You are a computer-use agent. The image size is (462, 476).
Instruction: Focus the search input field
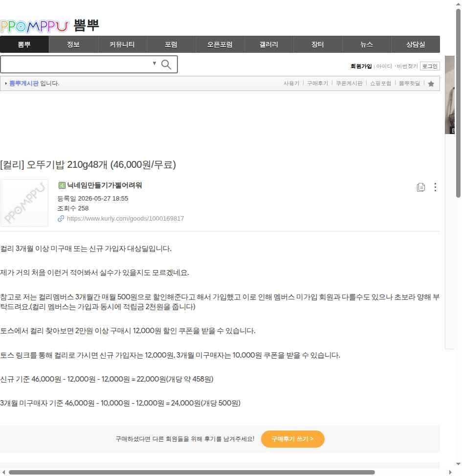point(76,65)
